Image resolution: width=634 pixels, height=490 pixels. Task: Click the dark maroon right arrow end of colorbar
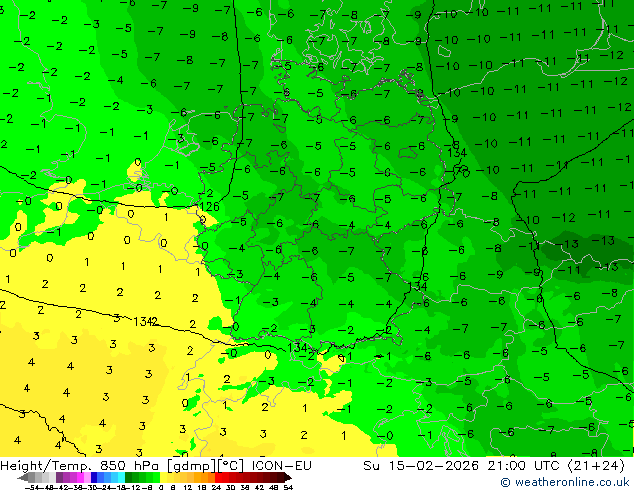[288, 477]
